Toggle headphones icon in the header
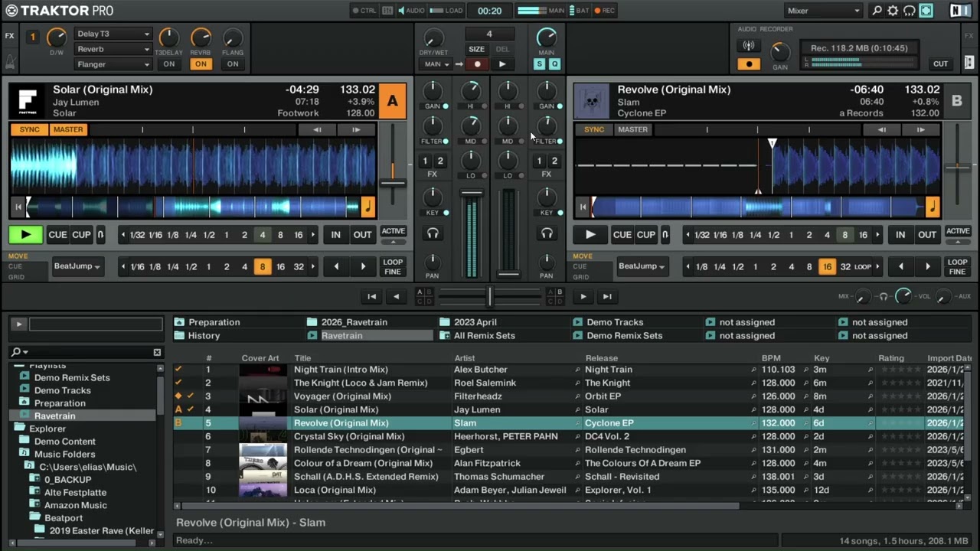980x551 pixels. pos(910,11)
